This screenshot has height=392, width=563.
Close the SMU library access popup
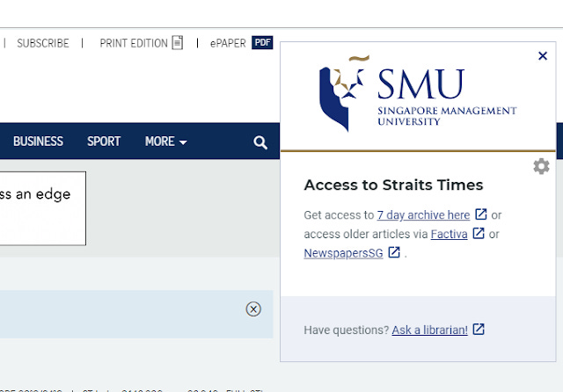[543, 56]
